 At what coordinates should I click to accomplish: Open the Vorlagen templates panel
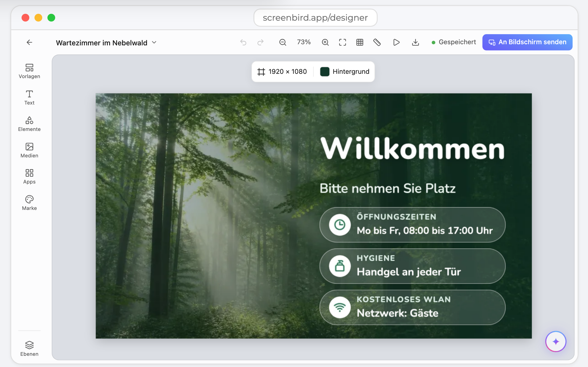click(x=29, y=71)
